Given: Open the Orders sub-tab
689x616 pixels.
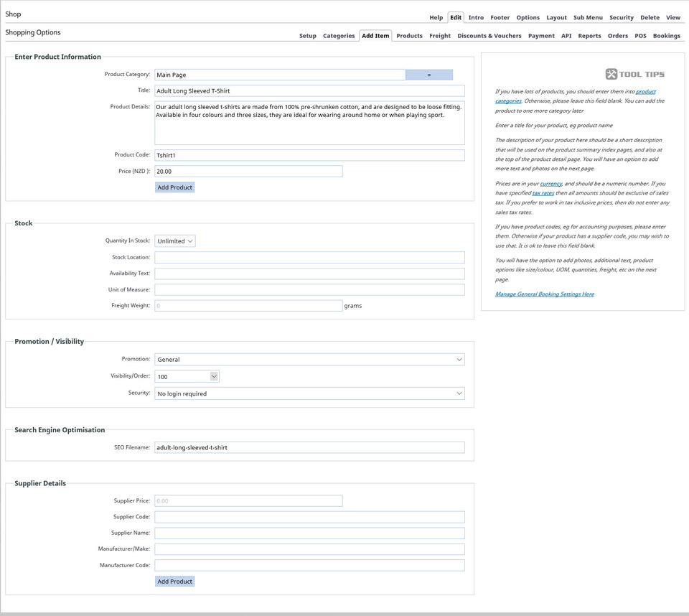Looking at the screenshot, I should [x=617, y=36].
